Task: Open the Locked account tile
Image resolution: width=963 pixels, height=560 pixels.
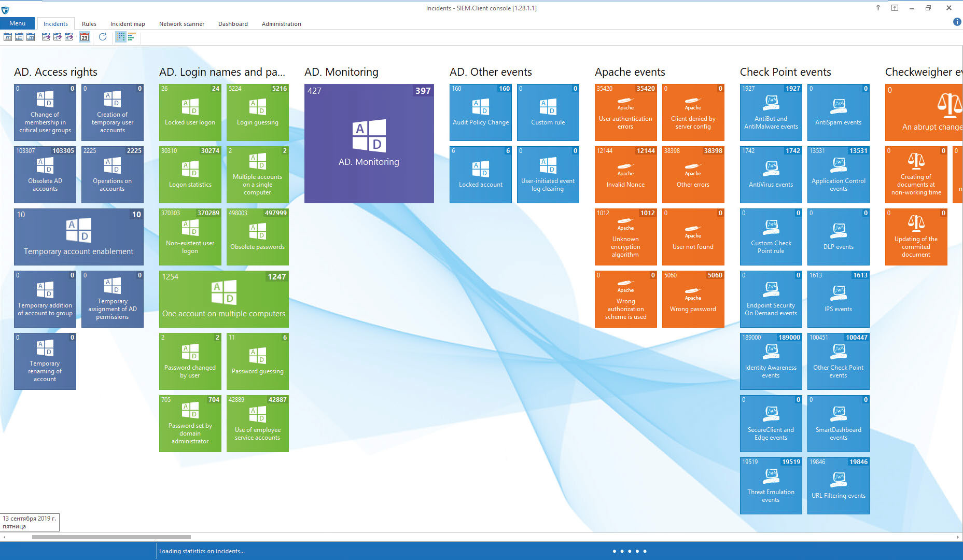Action: (481, 175)
